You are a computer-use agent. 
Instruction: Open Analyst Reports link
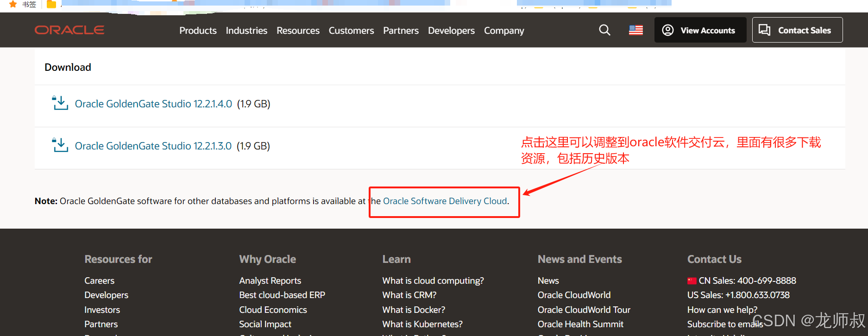pos(270,280)
